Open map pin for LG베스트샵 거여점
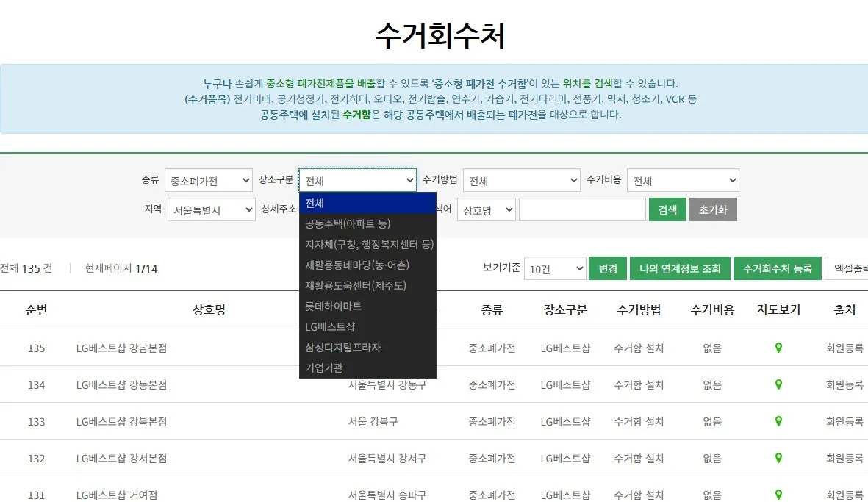Screen dimensions: 868x502 point(778,494)
